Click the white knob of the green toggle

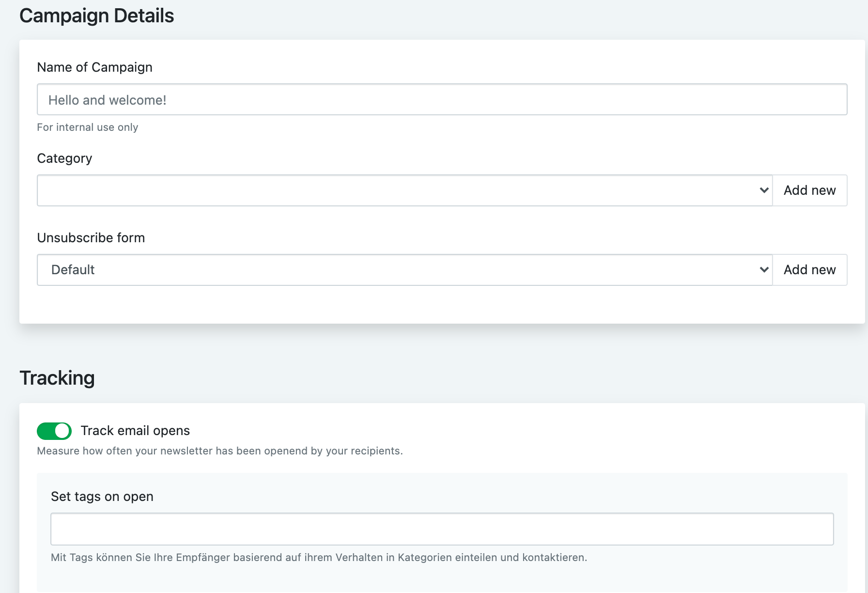62,431
